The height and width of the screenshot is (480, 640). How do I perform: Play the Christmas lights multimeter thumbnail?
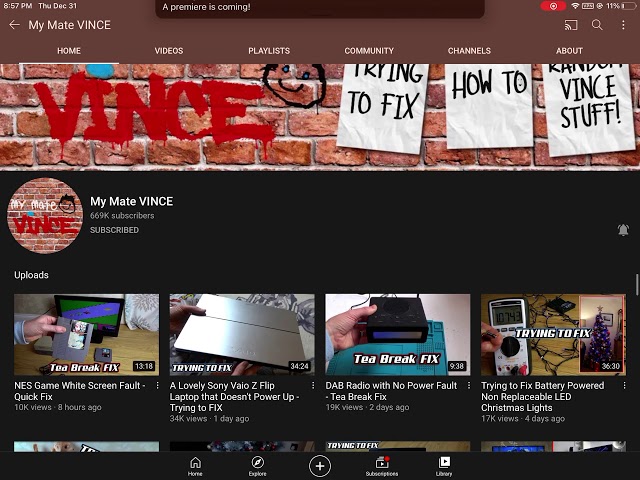coord(553,335)
